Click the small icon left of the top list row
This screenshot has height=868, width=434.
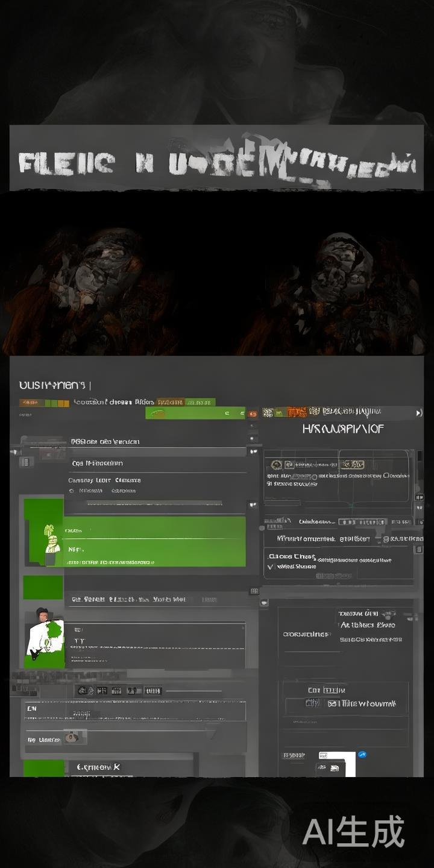25,462
